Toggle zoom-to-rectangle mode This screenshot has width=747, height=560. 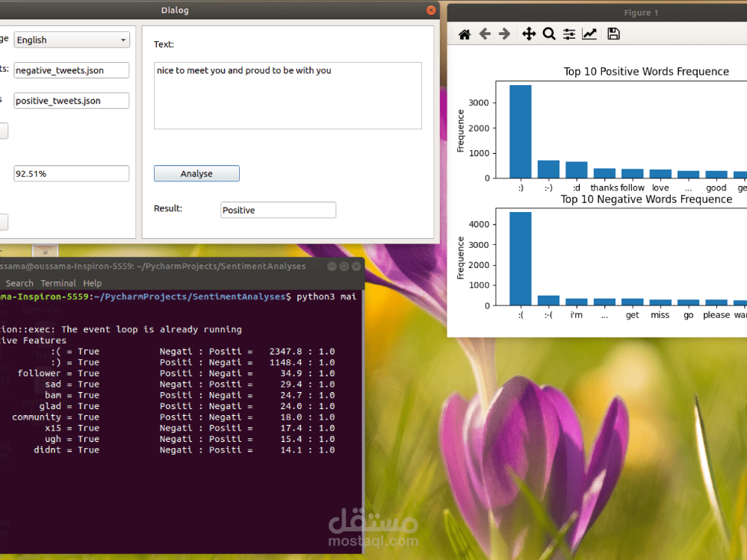point(548,34)
